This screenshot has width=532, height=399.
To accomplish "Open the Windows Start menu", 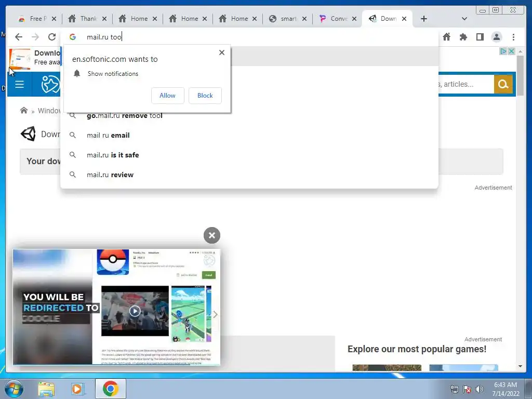I will pos(14,389).
